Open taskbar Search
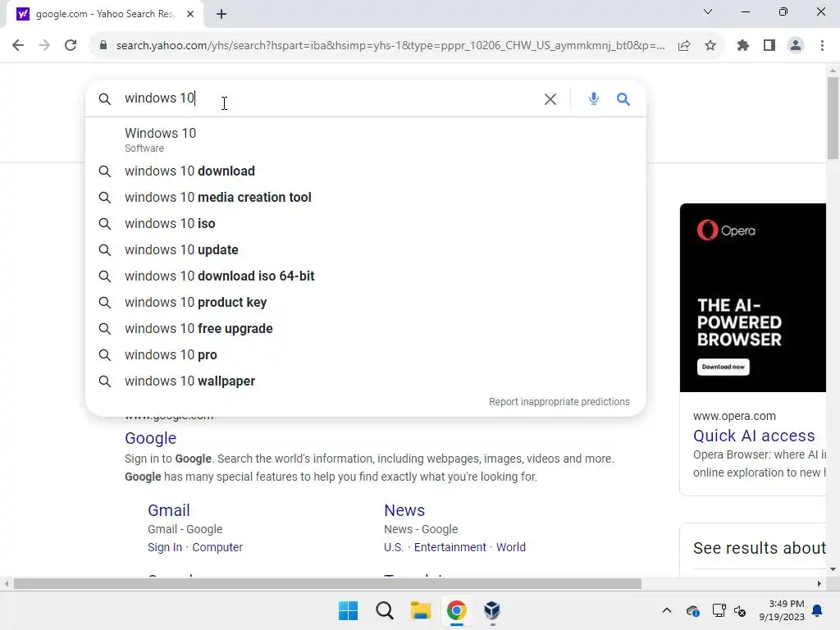The image size is (840, 630). click(x=385, y=610)
